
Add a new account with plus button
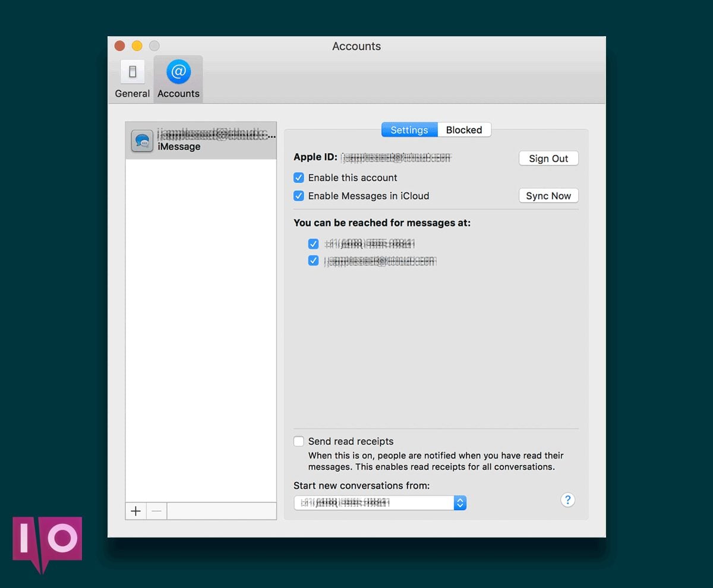135,511
